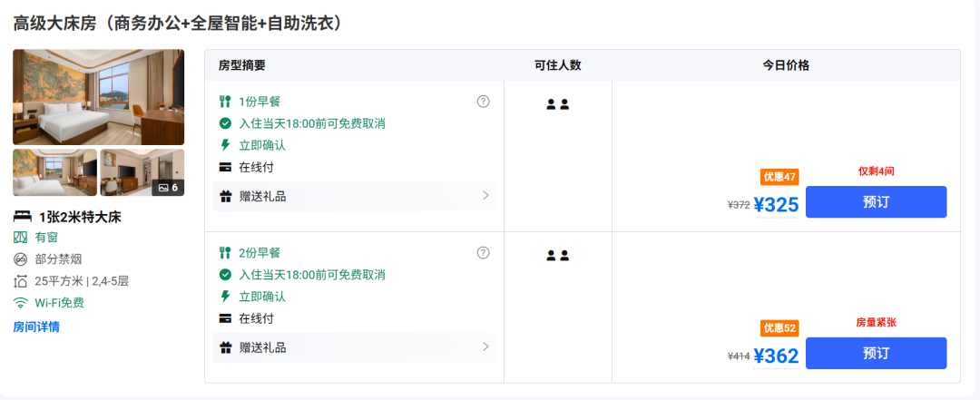The width and height of the screenshot is (980, 400).
Task: Click the 入住当天18:00前可免费取消 policy in the second rate
Action: (x=311, y=275)
